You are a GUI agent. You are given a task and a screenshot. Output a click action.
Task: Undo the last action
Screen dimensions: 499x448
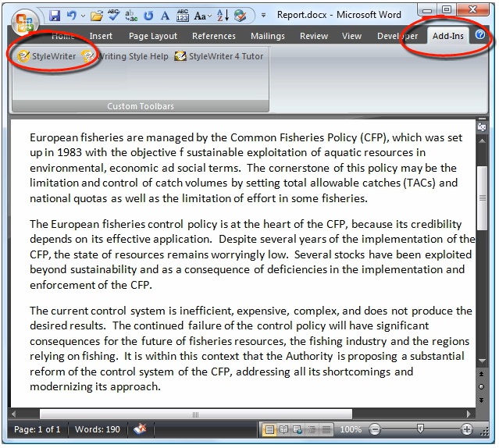click(x=71, y=16)
